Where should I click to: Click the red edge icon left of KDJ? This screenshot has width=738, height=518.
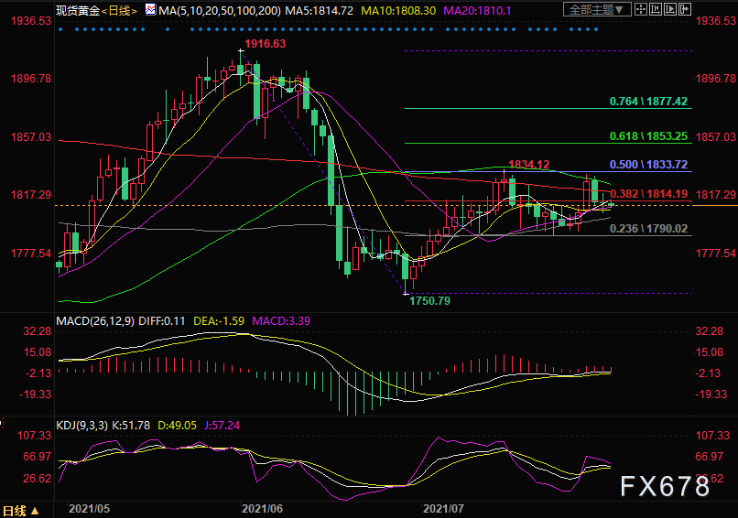2,424
